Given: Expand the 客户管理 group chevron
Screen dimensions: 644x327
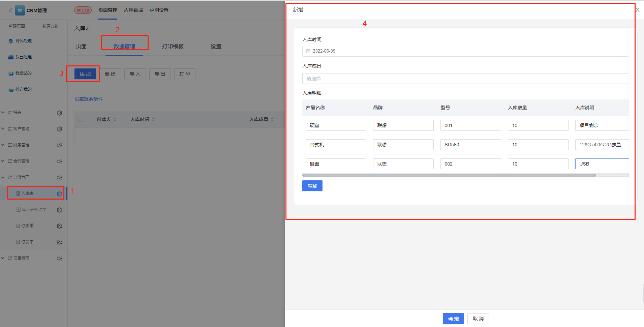Looking at the screenshot, I should (3, 129).
